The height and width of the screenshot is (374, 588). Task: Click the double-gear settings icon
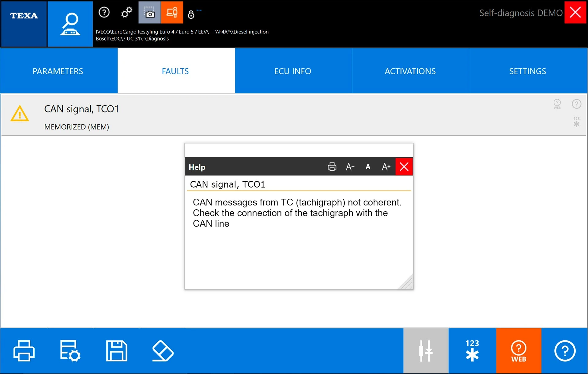pos(126,13)
